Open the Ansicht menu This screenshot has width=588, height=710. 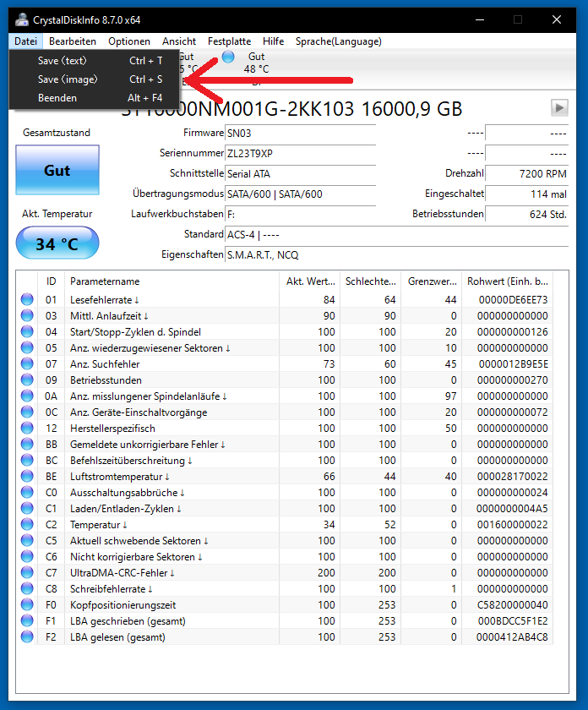[x=179, y=41]
